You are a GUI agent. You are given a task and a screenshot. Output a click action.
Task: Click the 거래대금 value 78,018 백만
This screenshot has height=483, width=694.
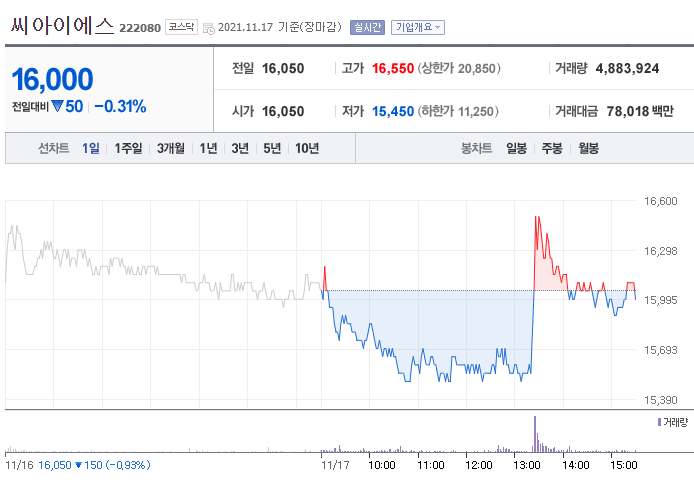tap(640, 111)
